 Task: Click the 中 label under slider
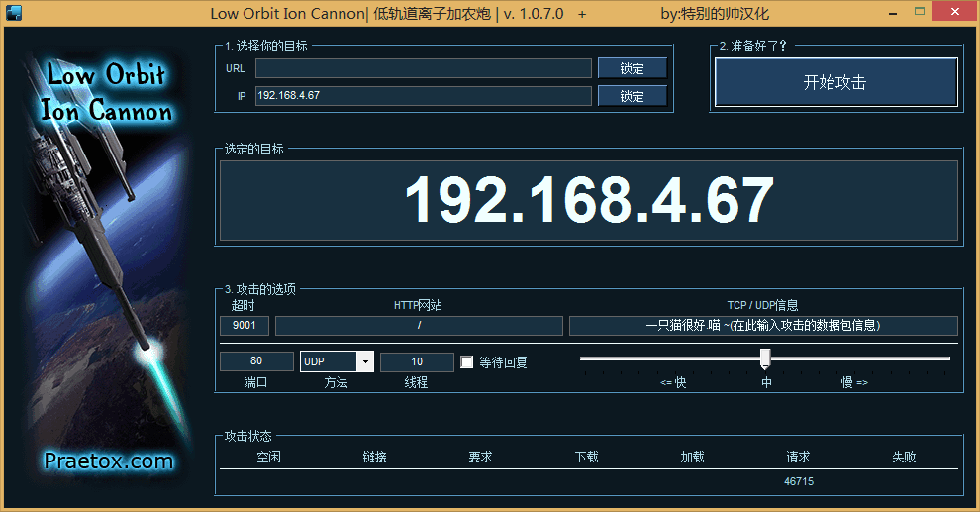pyautogui.click(x=766, y=382)
